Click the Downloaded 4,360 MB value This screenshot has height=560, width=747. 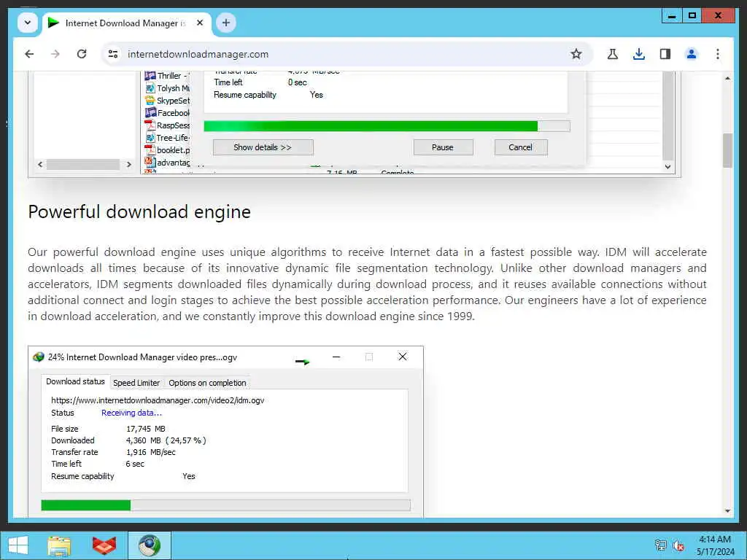tap(166, 440)
